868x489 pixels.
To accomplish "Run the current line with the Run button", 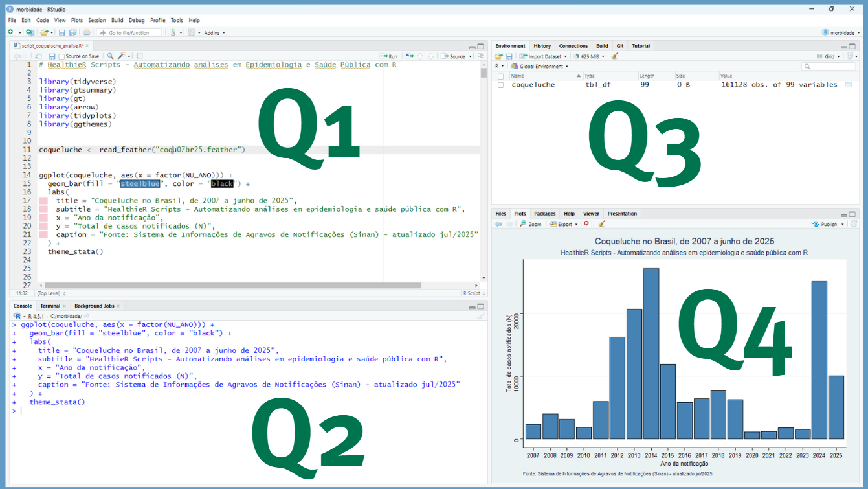I will [389, 56].
